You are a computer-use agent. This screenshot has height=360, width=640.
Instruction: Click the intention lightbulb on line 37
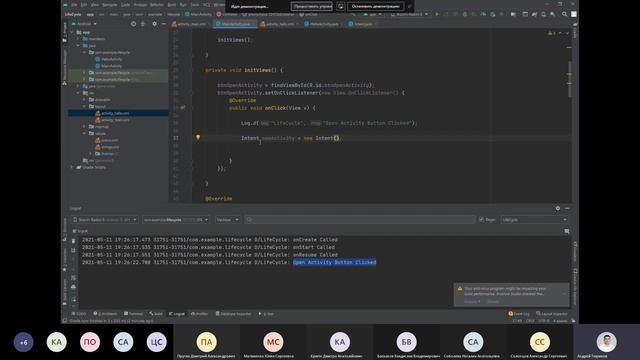point(198,138)
